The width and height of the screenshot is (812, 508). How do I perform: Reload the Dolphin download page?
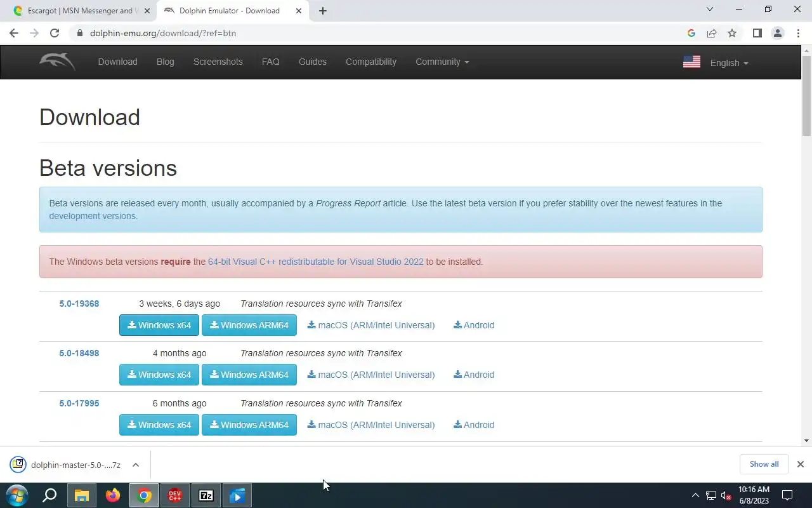(55, 33)
